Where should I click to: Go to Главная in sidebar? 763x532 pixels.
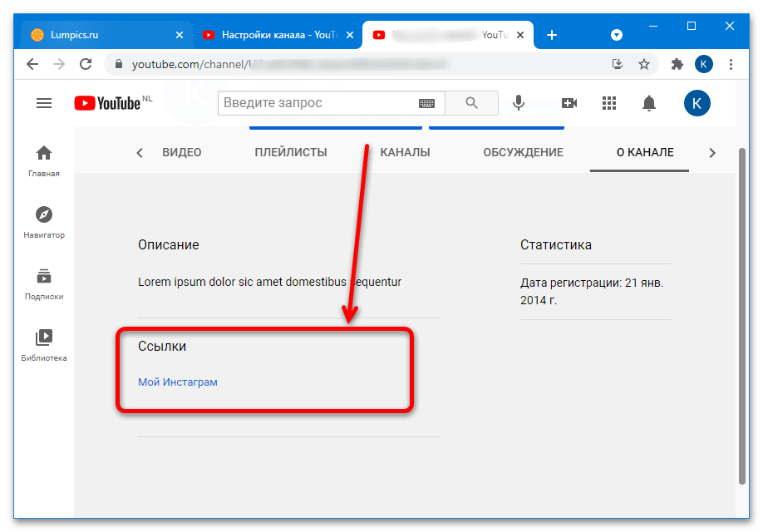44,161
